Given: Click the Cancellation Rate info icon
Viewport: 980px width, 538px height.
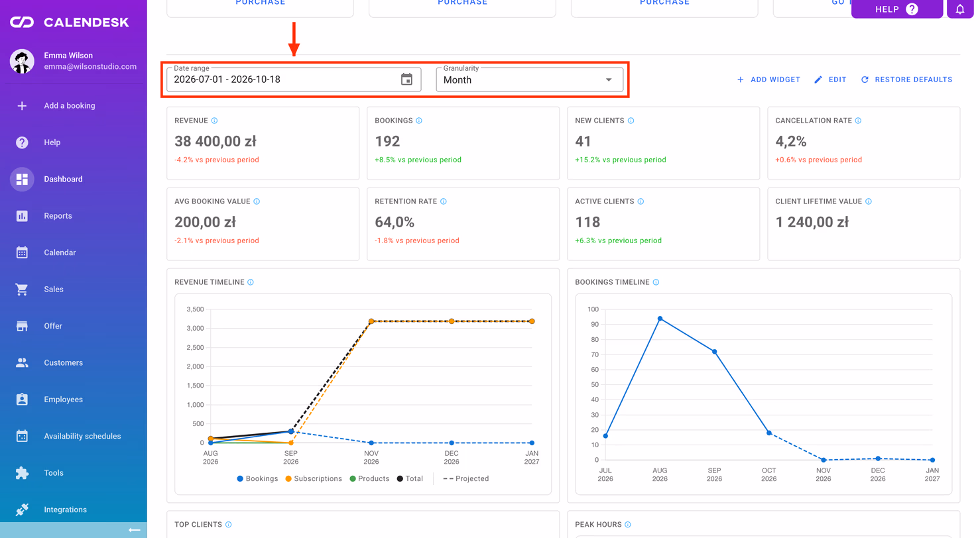Looking at the screenshot, I should click(x=858, y=121).
